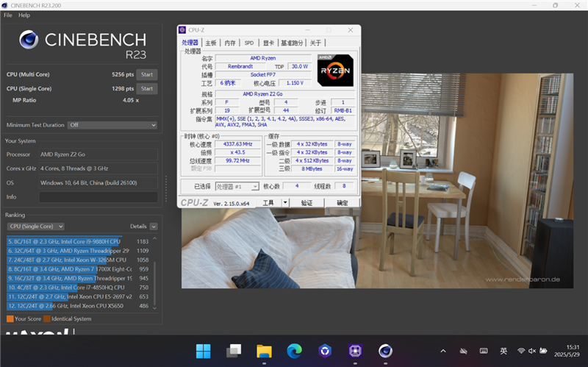588x367 pixels.
Task: Switch to CPU-Z 显卡 tab
Action: coord(268,43)
